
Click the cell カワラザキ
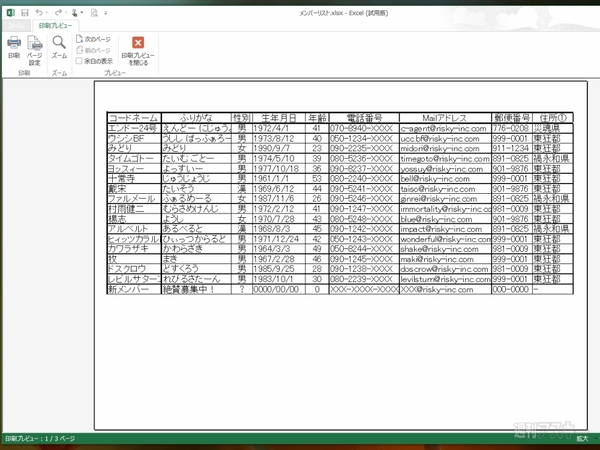pyautogui.click(x=134, y=249)
